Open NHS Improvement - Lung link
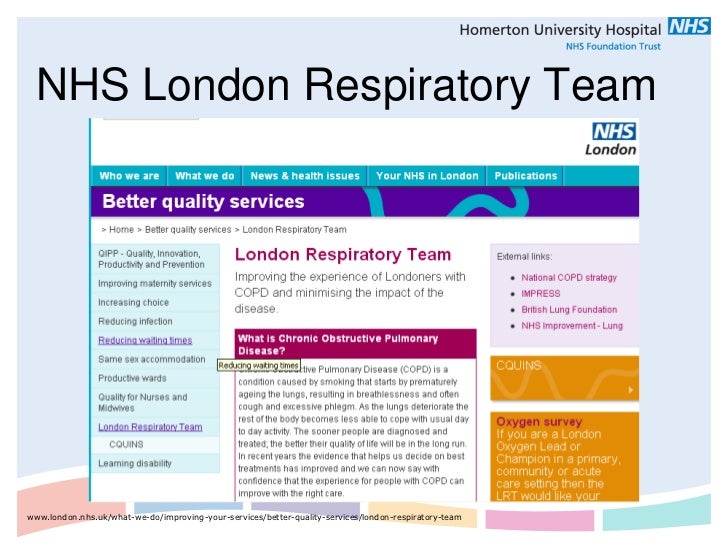 (x=572, y=326)
